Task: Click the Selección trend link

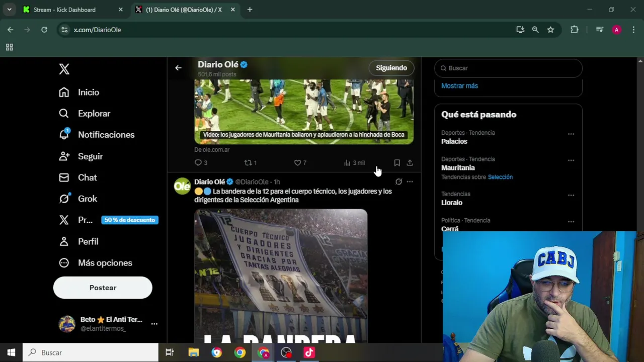Action: [x=500, y=177]
